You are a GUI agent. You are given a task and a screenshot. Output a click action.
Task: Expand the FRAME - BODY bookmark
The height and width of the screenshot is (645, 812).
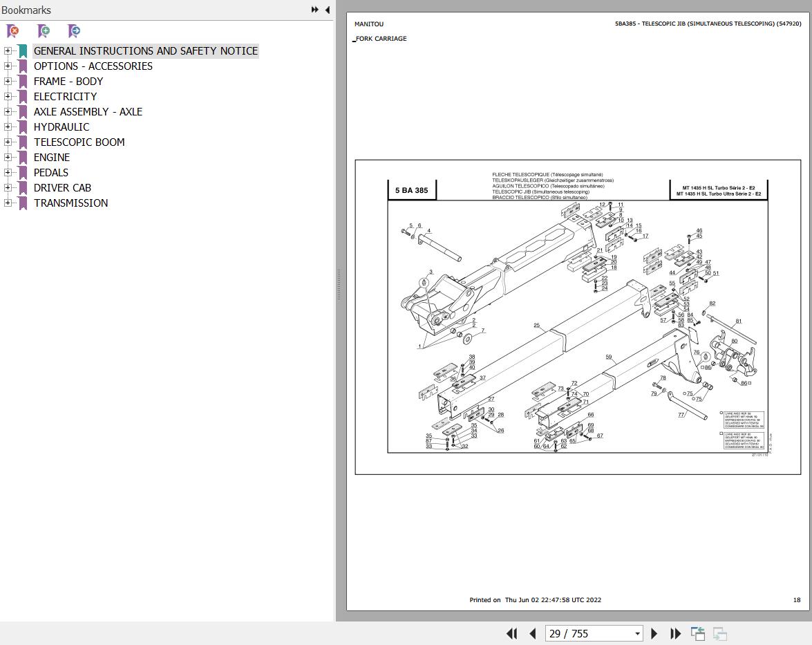tap(7, 82)
